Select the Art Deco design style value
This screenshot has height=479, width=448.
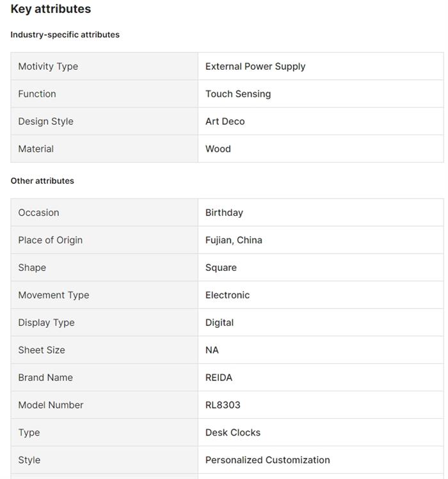[225, 122]
